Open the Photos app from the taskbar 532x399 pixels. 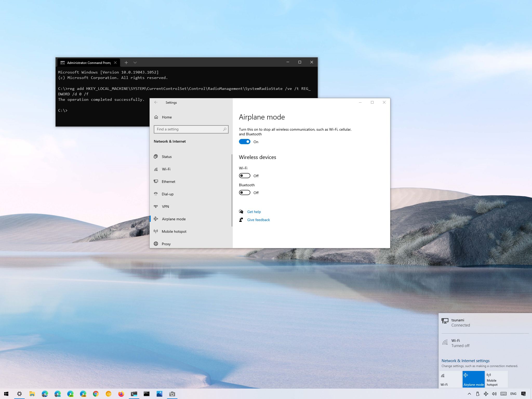click(x=159, y=394)
